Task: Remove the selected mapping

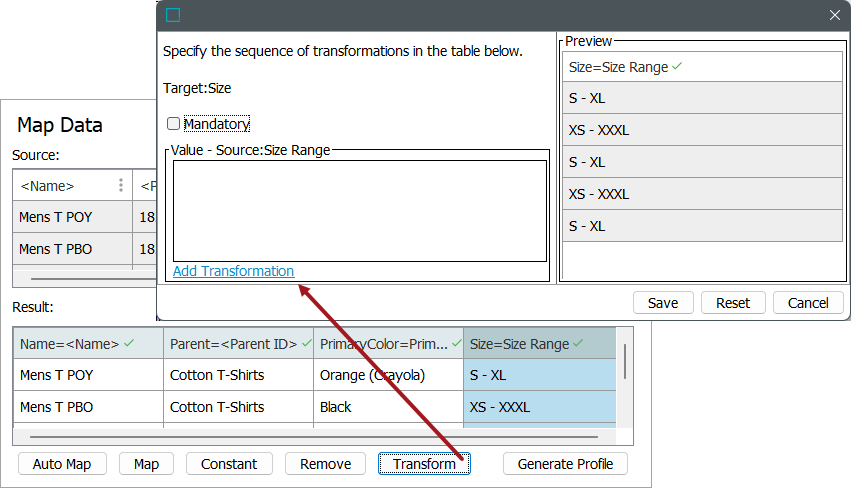Action: coord(325,464)
